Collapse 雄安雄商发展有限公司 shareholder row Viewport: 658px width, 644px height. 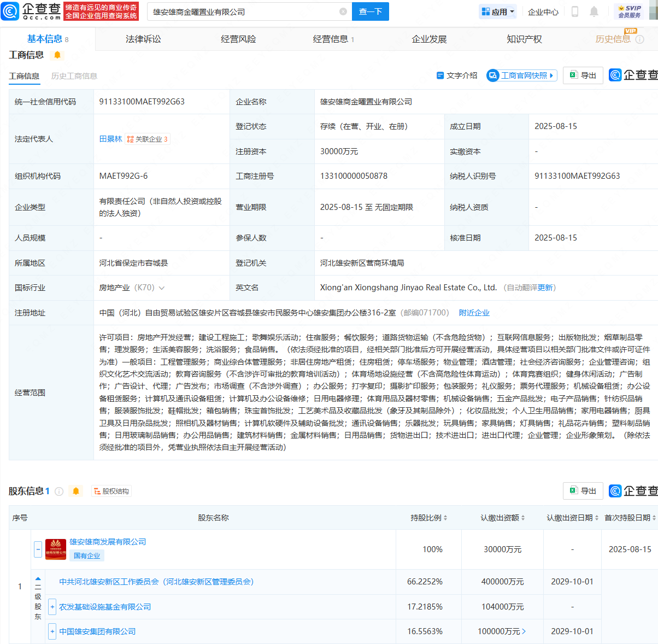(38, 549)
